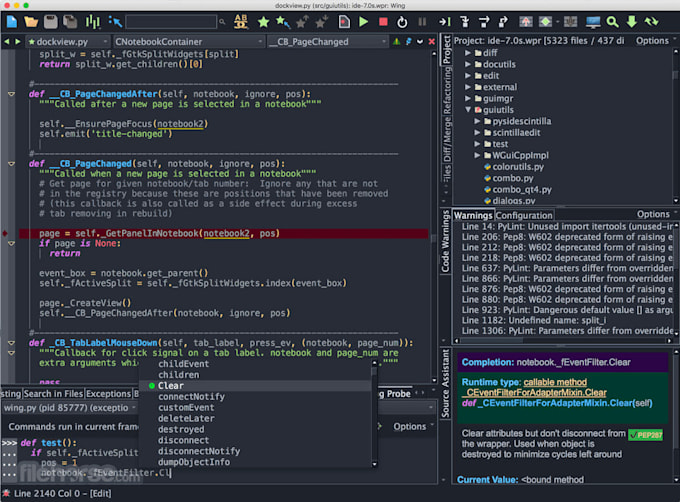Open the source index bars icon
This screenshot has width=680, height=502.
click(92, 21)
